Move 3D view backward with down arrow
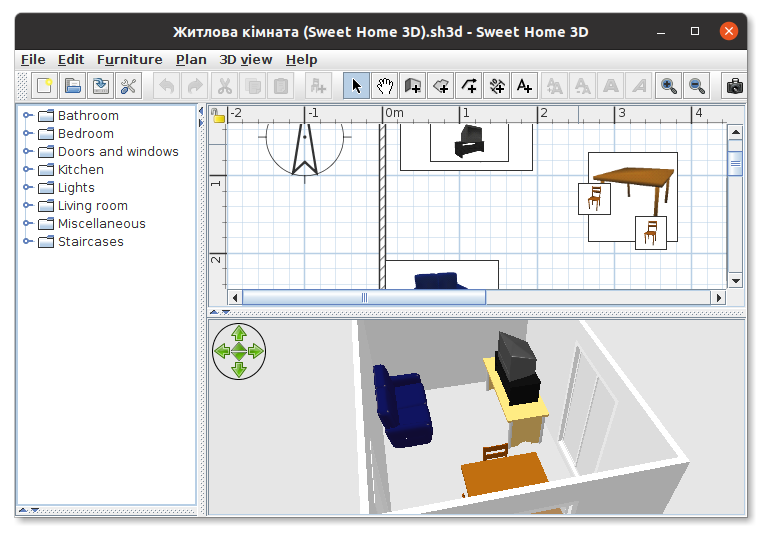This screenshot has width=766, height=536. 239,369
